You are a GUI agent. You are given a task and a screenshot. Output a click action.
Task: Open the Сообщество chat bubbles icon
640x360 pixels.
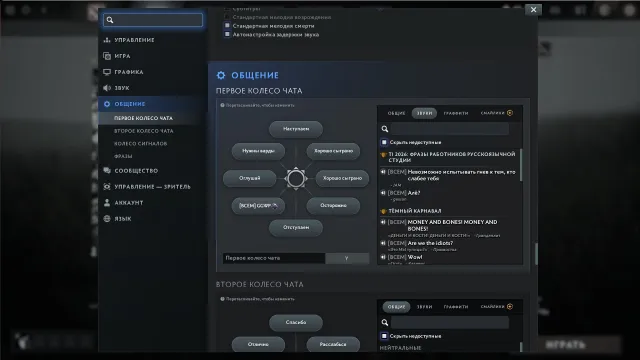tap(107, 171)
